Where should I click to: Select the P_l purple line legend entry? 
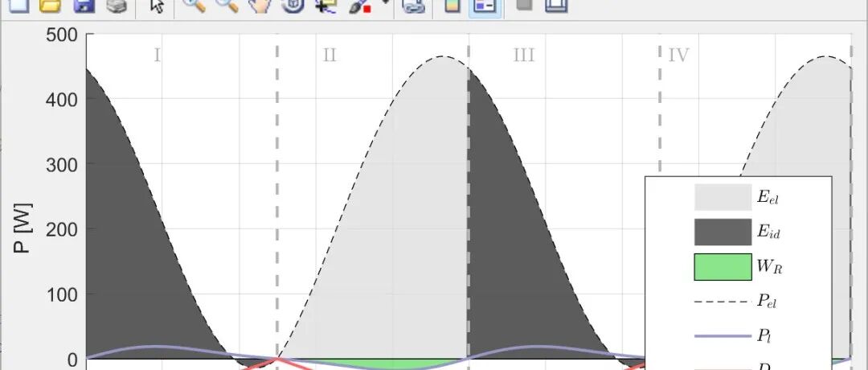(x=731, y=336)
